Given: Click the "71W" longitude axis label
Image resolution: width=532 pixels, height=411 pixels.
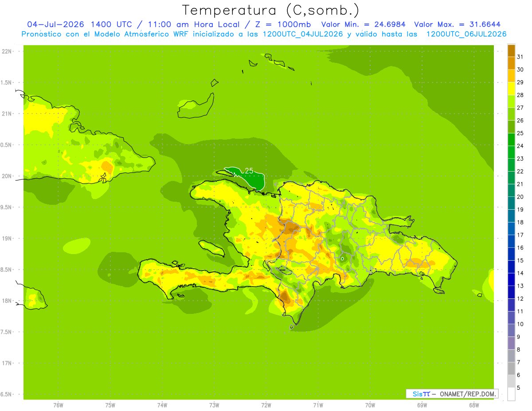Looking at the screenshot, I should 318,405.
